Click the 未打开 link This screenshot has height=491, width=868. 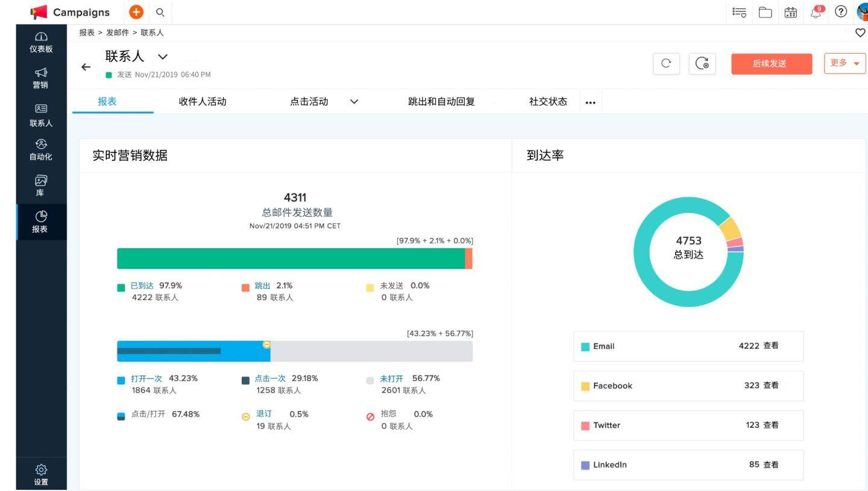[x=391, y=378]
